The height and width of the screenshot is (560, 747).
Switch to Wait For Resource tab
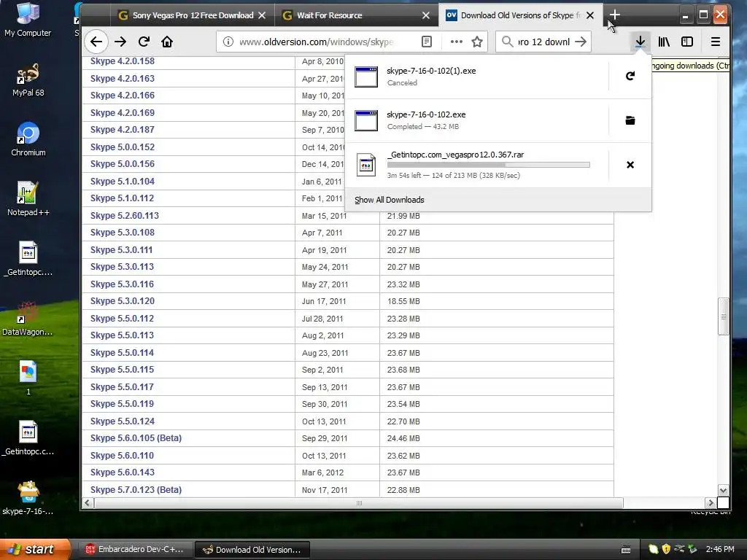[356, 15]
